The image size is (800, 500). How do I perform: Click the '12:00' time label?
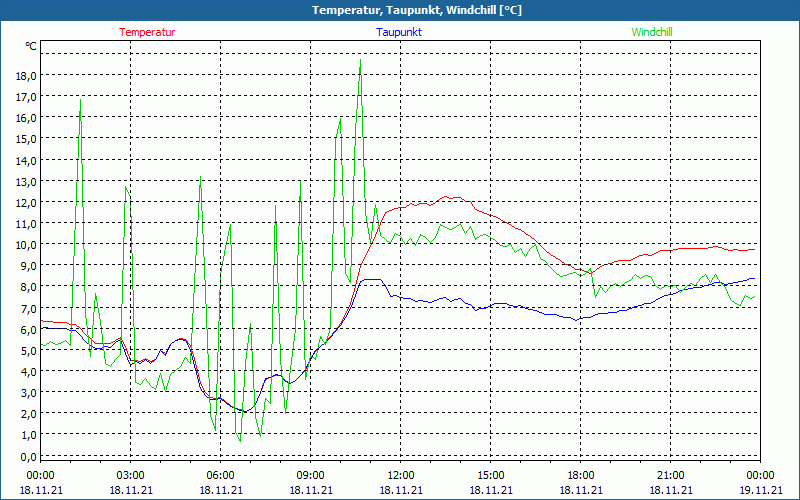[x=401, y=476]
